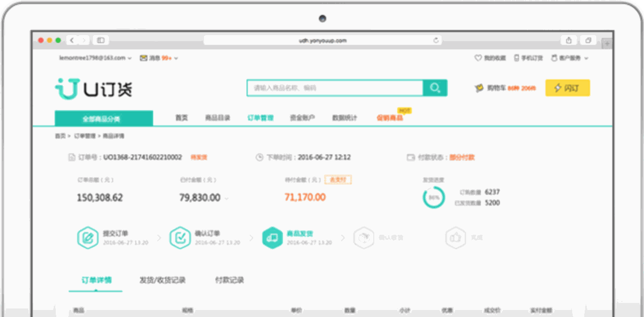Click the 86% delivery progress ring
The image size is (644, 317).
click(x=434, y=198)
